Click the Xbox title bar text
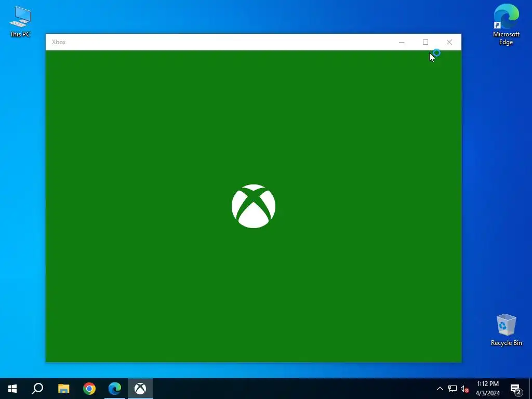Screen dimensions: 532x399 [x=59, y=42]
